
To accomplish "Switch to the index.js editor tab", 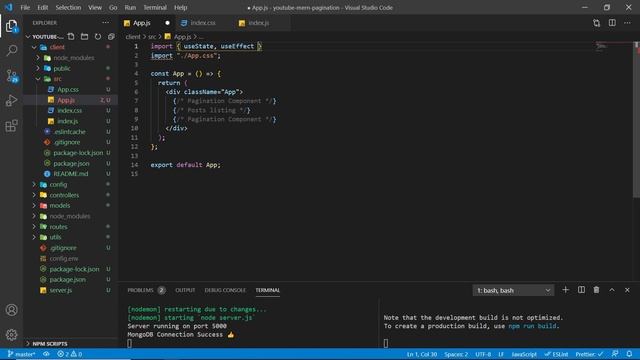I will point(259,23).
